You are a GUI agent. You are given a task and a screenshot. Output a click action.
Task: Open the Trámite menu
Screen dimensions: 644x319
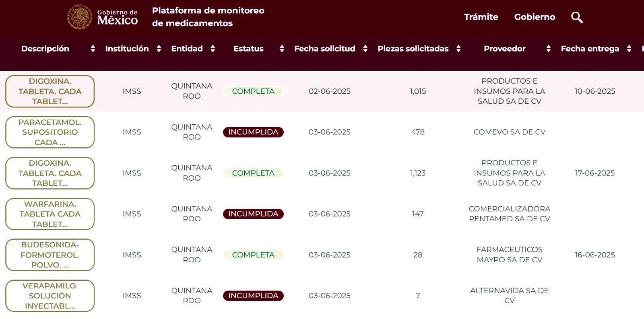click(481, 17)
